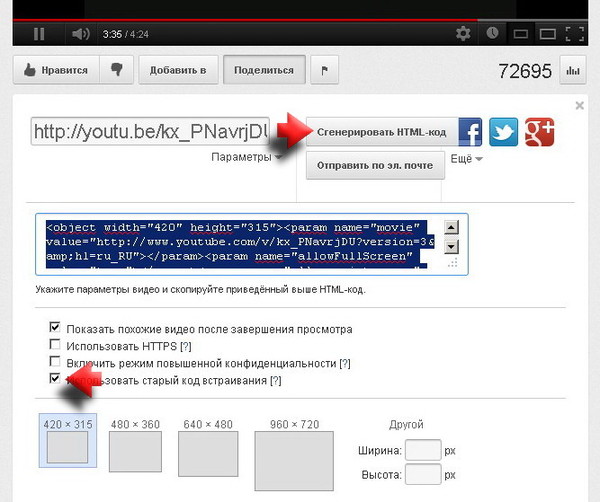
Task: Like the video with Нравится button
Action: 56,70
